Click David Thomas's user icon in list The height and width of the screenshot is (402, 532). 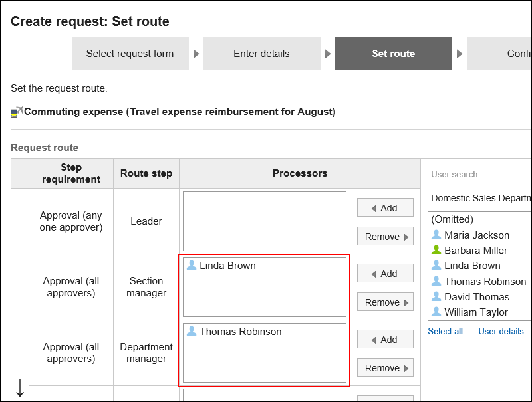[436, 296]
